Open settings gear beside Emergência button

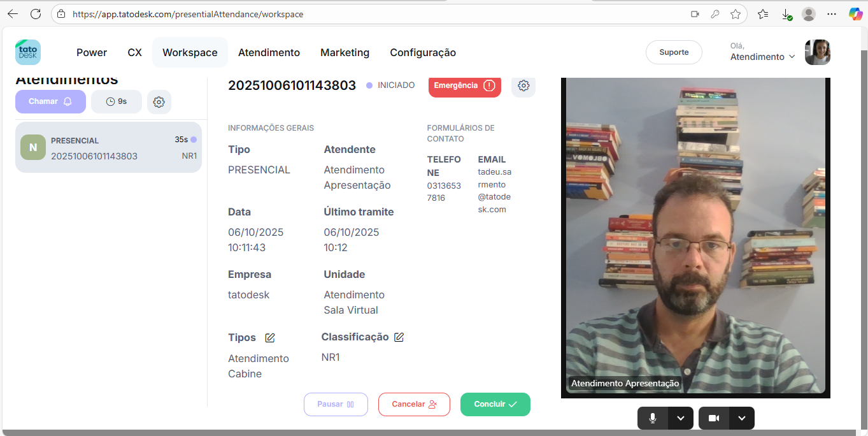tap(523, 86)
